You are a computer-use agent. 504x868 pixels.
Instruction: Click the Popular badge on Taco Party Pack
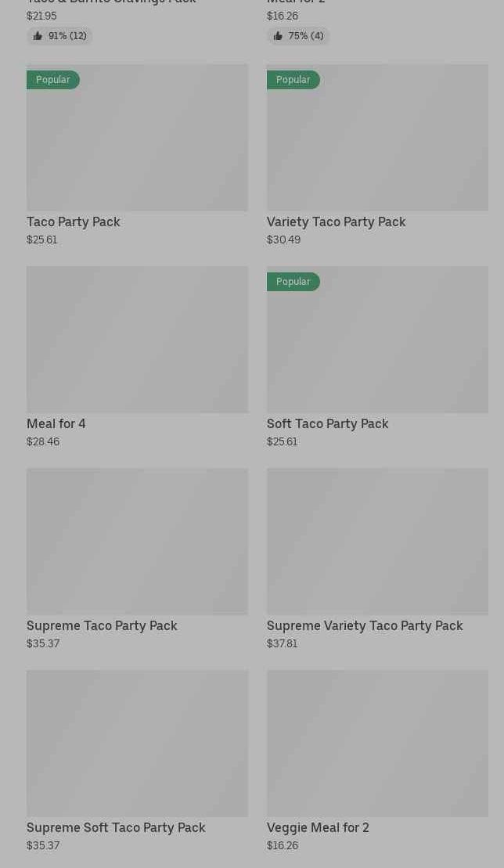coord(53,80)
